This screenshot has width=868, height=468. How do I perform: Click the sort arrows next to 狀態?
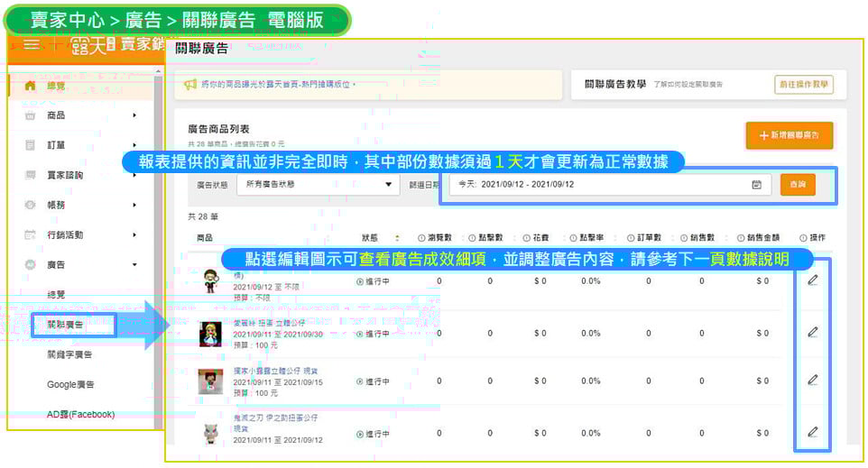398,237
